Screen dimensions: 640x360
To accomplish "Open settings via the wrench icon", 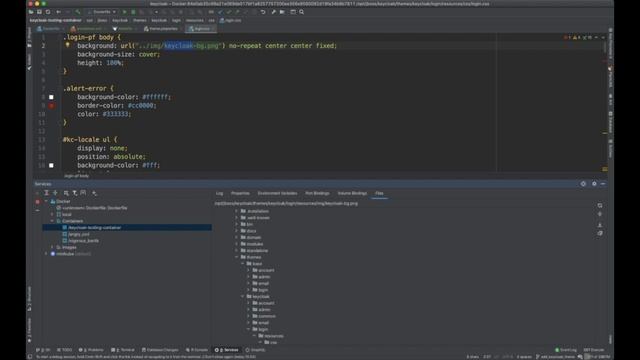I will point(273,12).
